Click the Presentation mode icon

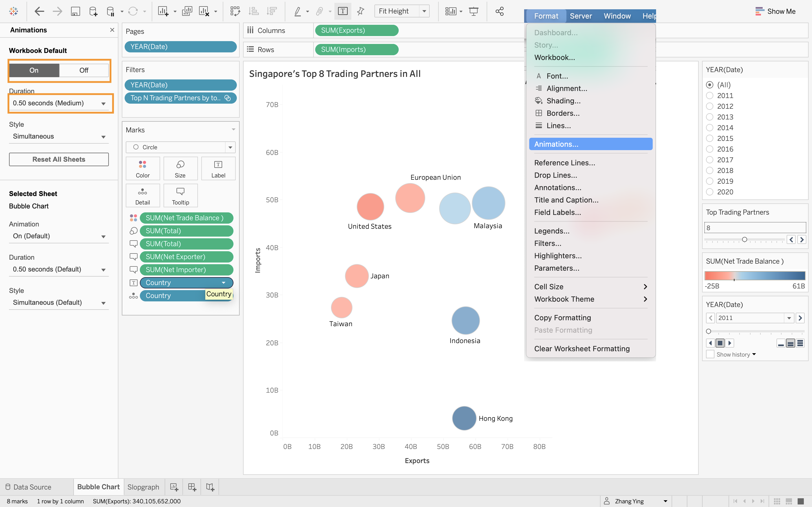(x=473, y=11)
